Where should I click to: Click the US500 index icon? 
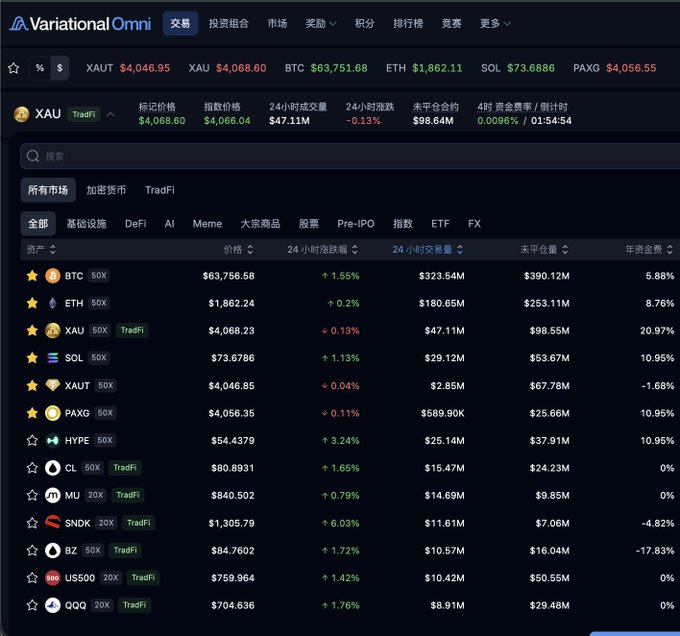click(52, 577)
